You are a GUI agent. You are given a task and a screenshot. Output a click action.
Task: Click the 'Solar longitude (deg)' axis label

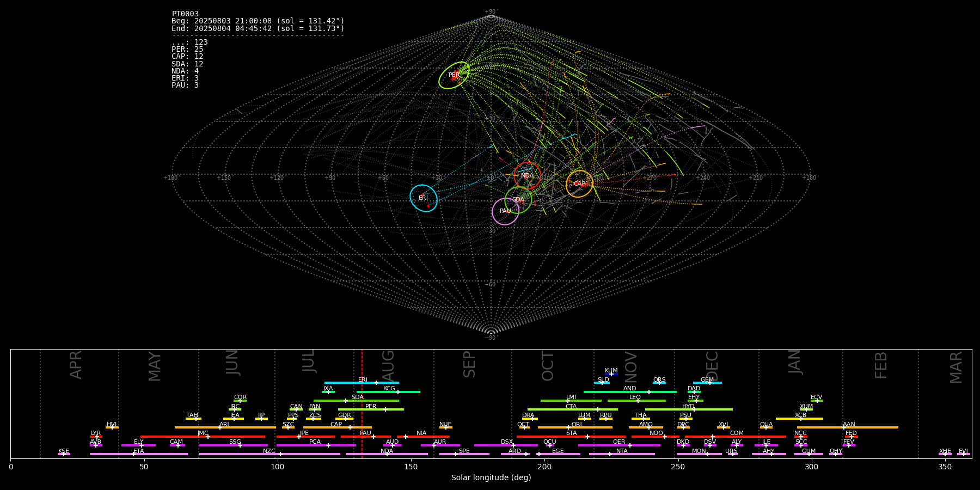[491, 477]
